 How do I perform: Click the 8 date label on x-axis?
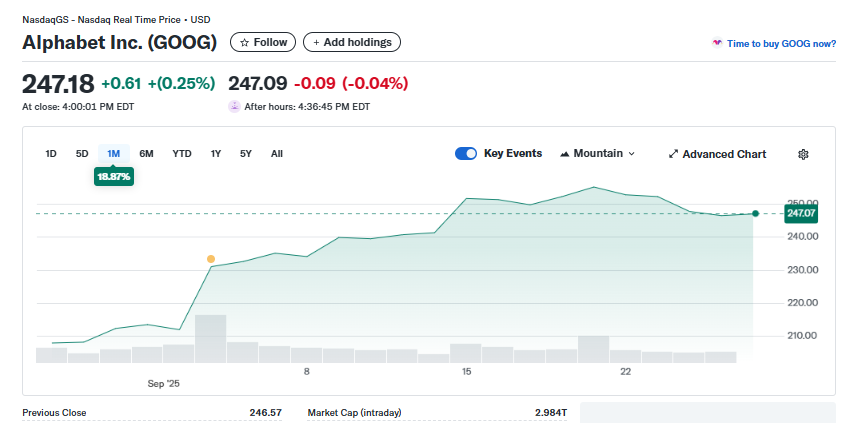(x=307, y=372)
